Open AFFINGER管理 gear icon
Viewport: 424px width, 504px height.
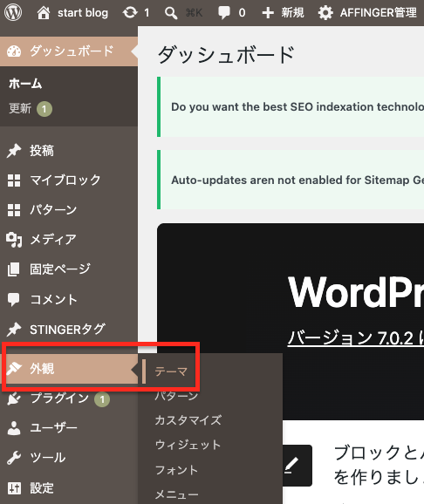[325, 13]
